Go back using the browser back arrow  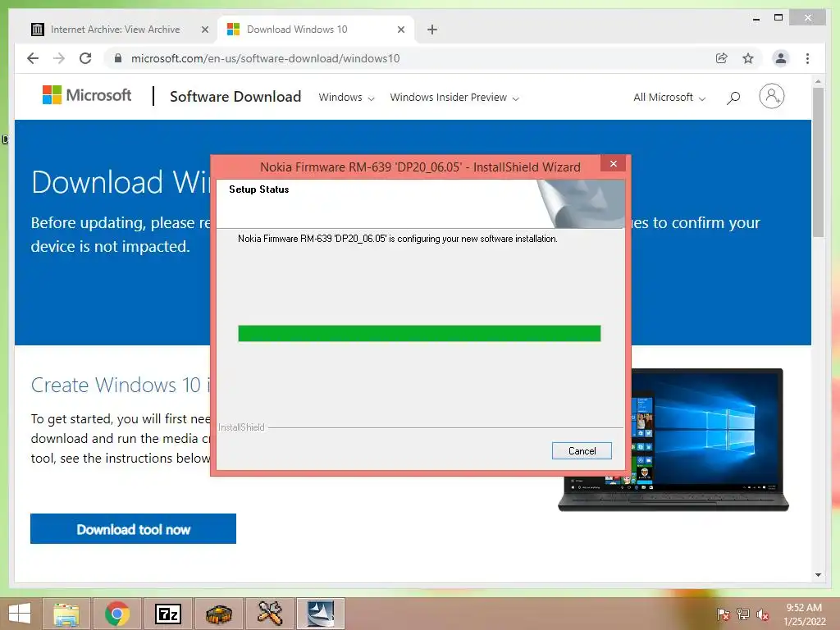(33, 58)
